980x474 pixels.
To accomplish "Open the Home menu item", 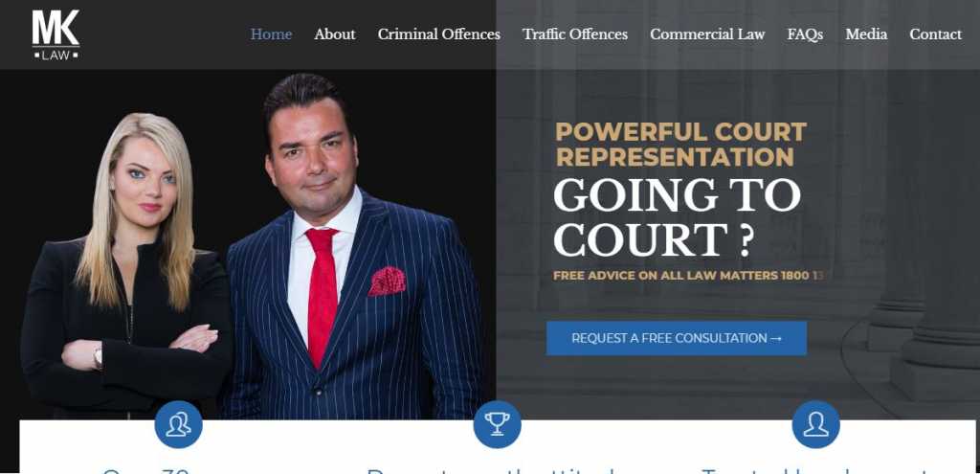I will 271,34.
